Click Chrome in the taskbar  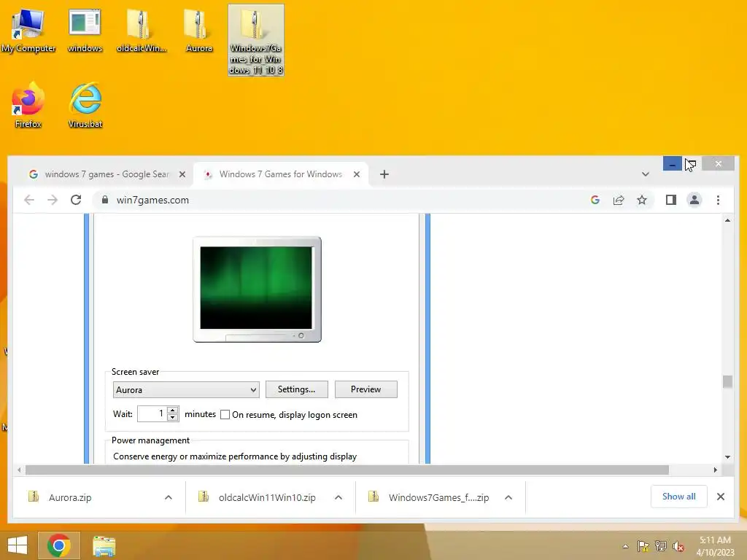pyautogui.click(x=59, y=545)
